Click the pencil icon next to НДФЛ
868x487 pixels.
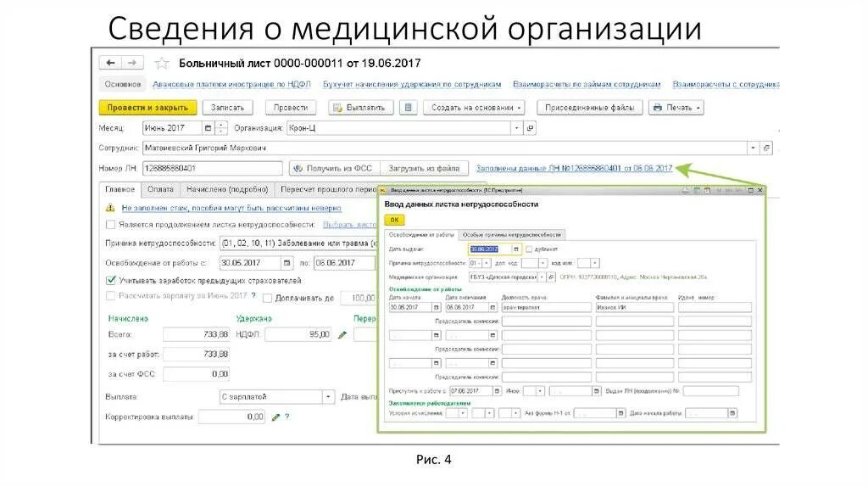pos(342,334)
